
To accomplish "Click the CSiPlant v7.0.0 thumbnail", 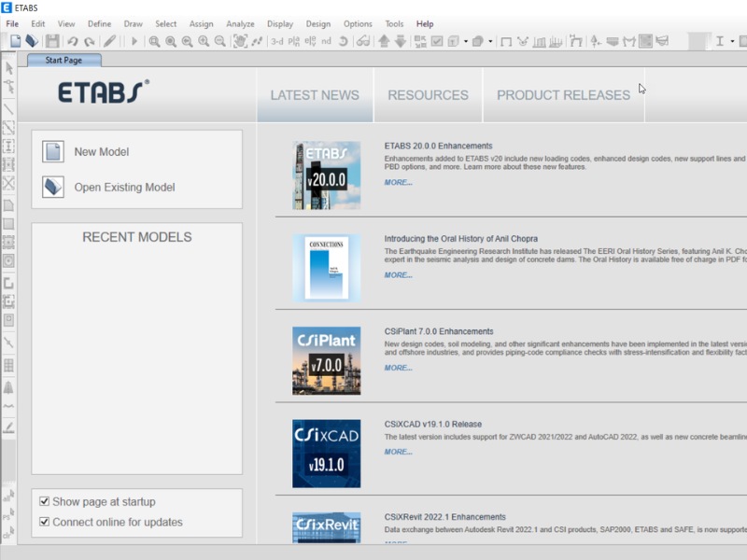I will (x=326, y=360).
